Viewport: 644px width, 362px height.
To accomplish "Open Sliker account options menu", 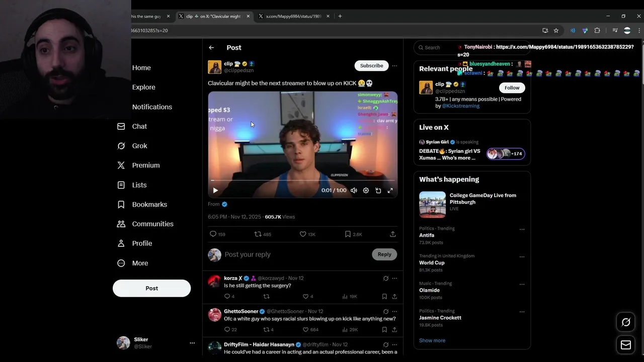I will pos(192,343).
